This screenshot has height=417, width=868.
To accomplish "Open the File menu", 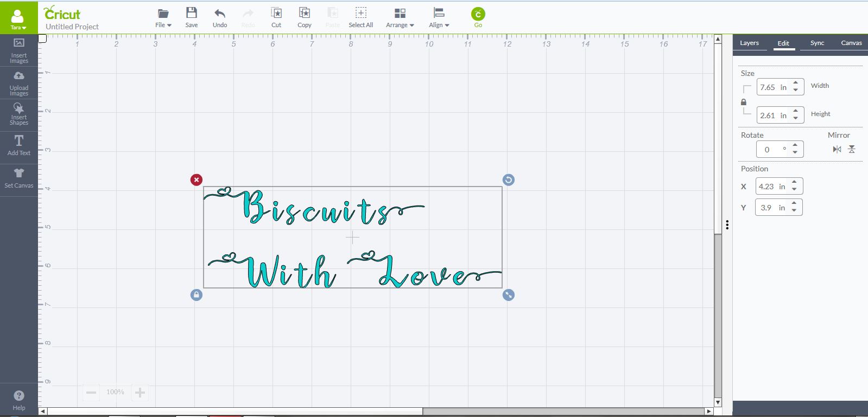I will [163, 18].
